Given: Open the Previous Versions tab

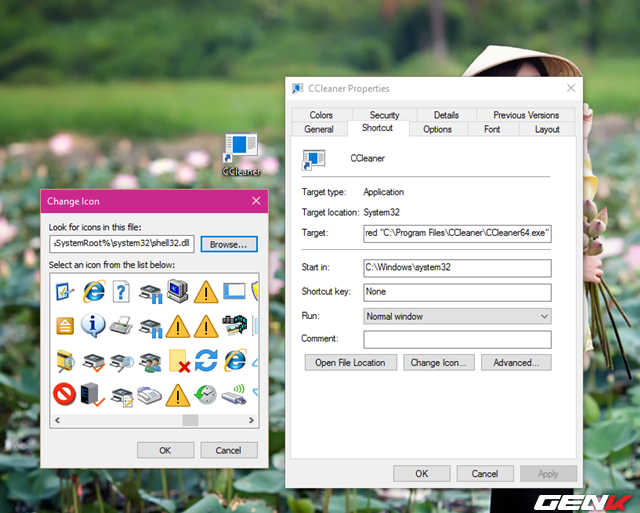Looking at the screenshot, I should [526, 115].
